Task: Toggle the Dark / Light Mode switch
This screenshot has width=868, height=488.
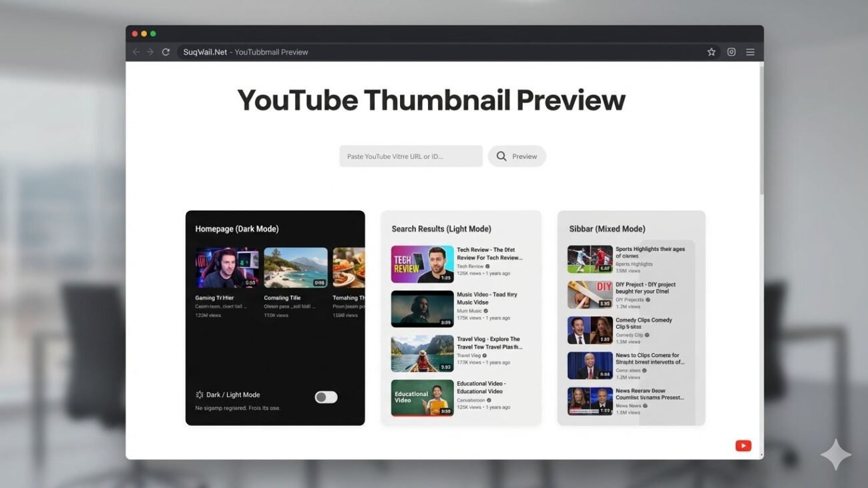Action: pyautogui.click(x=326, y=397)
